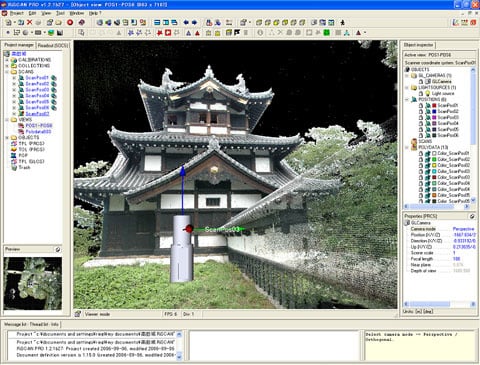
Task: Select ScanPos07 in the Project manager
Action: pos(37,114)
